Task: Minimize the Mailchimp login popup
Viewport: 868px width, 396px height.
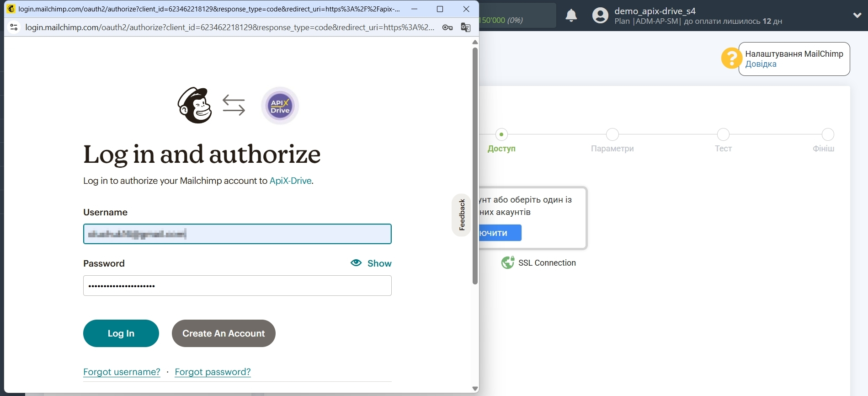Action: tap(414, 9)
